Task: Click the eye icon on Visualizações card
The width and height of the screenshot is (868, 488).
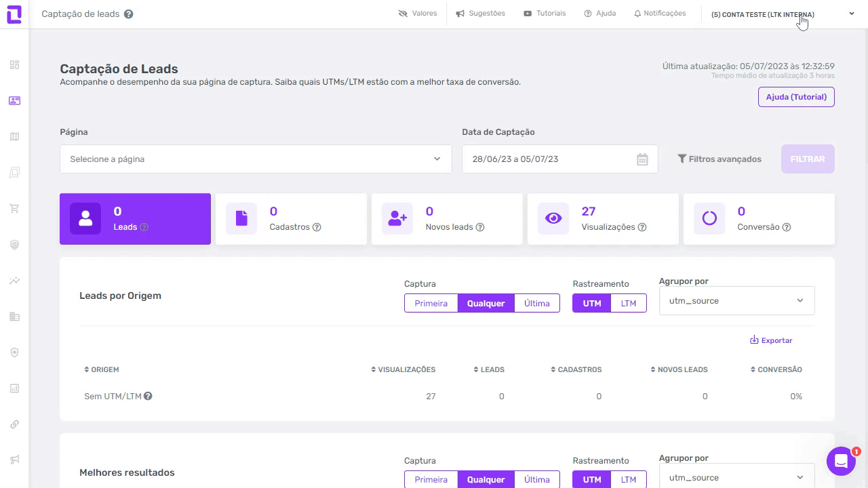Action: tap(553, 218)
